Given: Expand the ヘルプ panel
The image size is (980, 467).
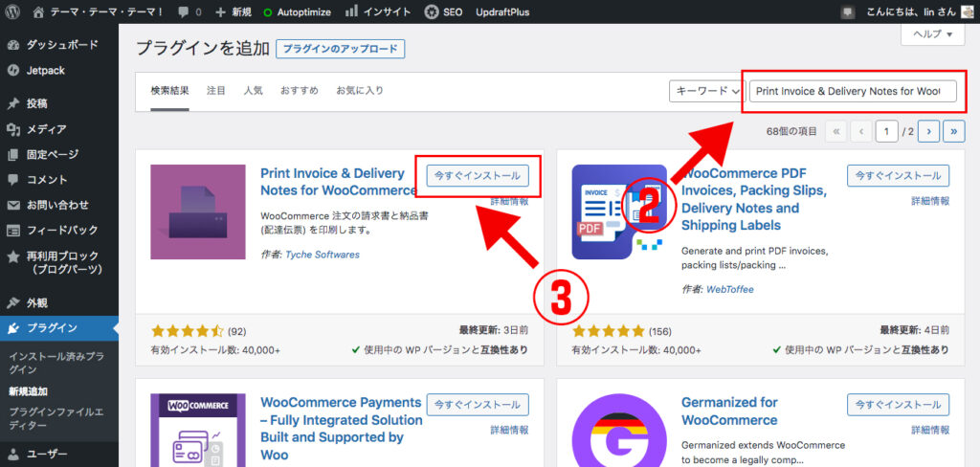Looking at the screenshot, I should pyautogui.click(x=933, y=33).
